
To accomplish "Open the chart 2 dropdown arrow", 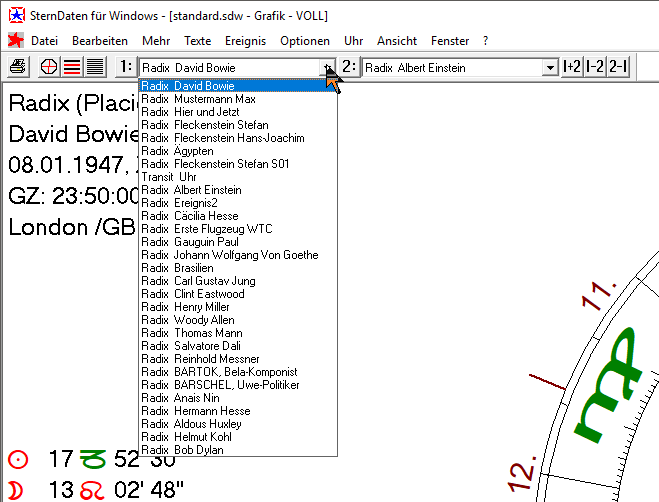I will click(x=549, y=67).
